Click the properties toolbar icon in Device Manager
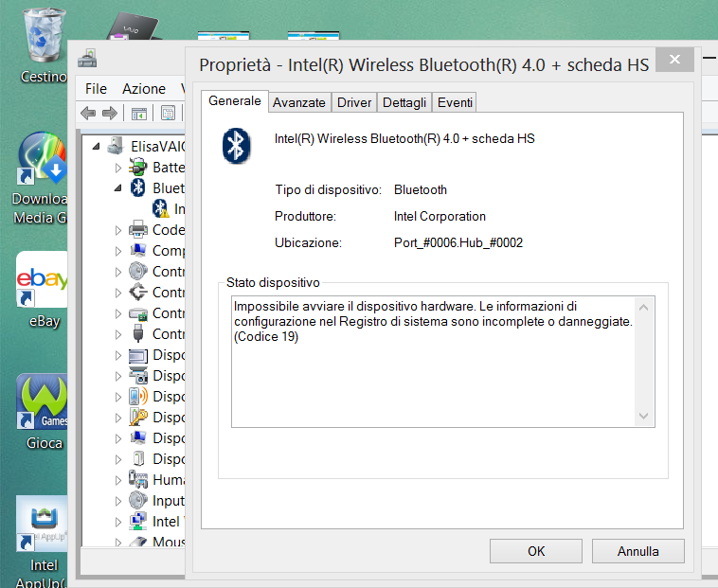This screenshot has width=718, height=588. click(168, 113)
